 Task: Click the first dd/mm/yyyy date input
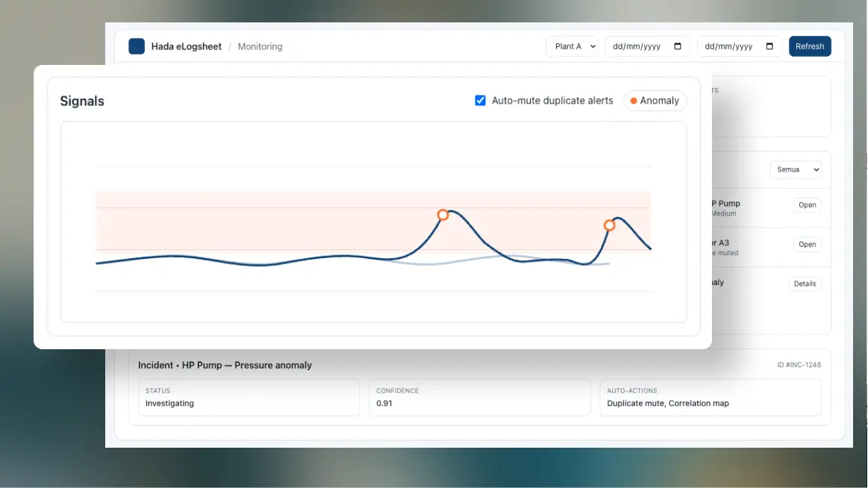click(638, 46)
